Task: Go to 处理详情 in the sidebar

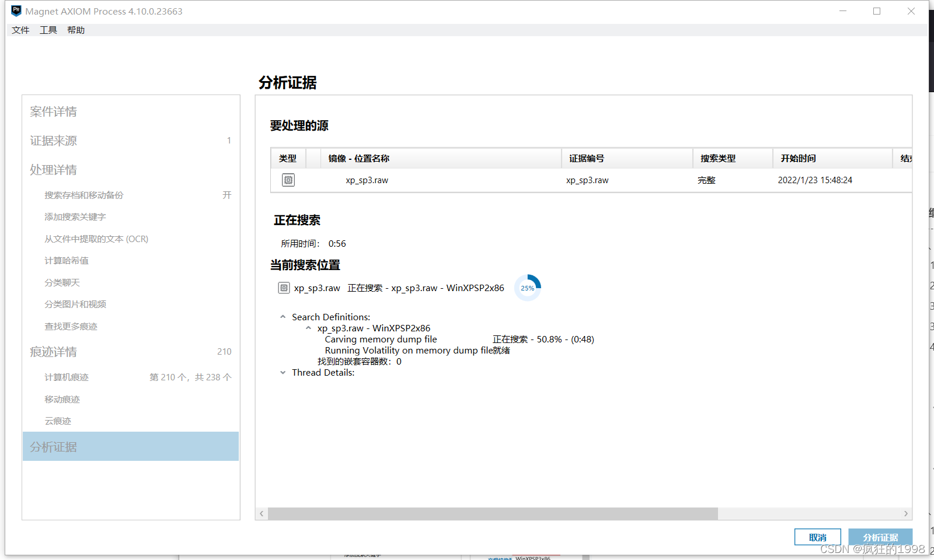Action: point(54,170)
